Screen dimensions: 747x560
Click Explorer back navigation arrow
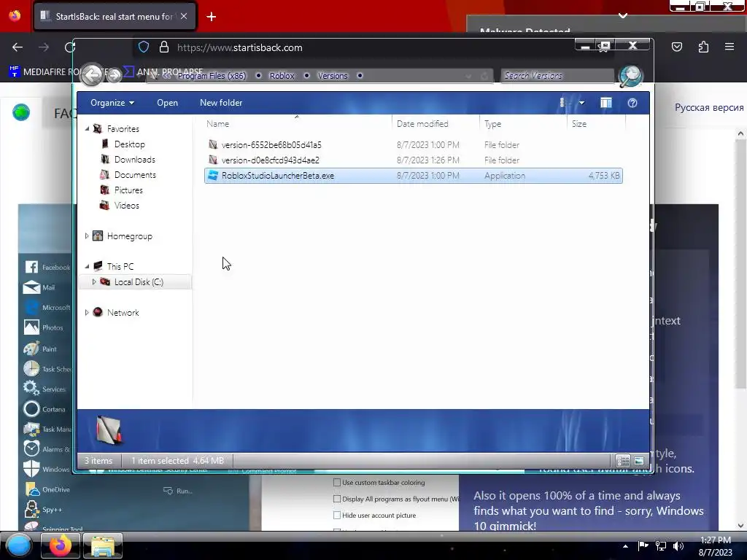point(92,74)
